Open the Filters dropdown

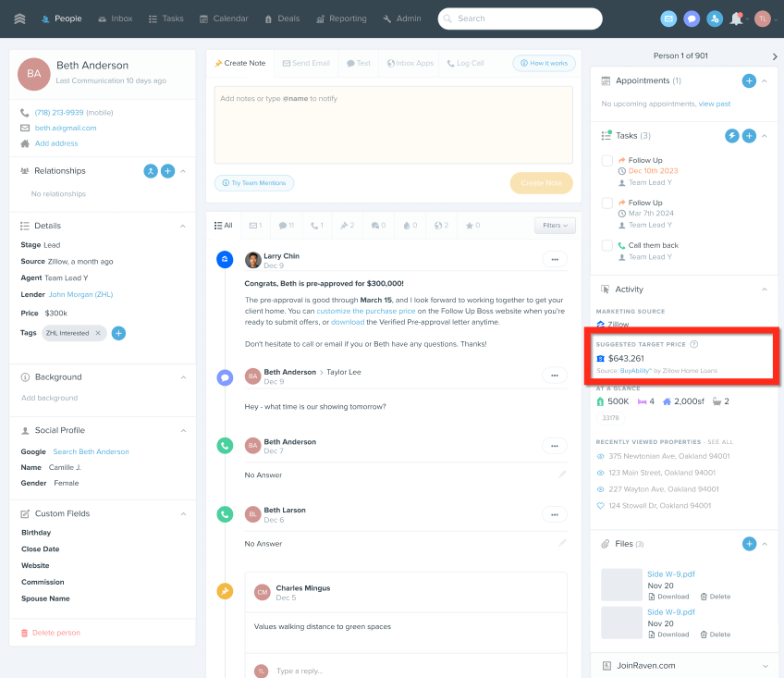pyautogui.click(x=554, y=225)
